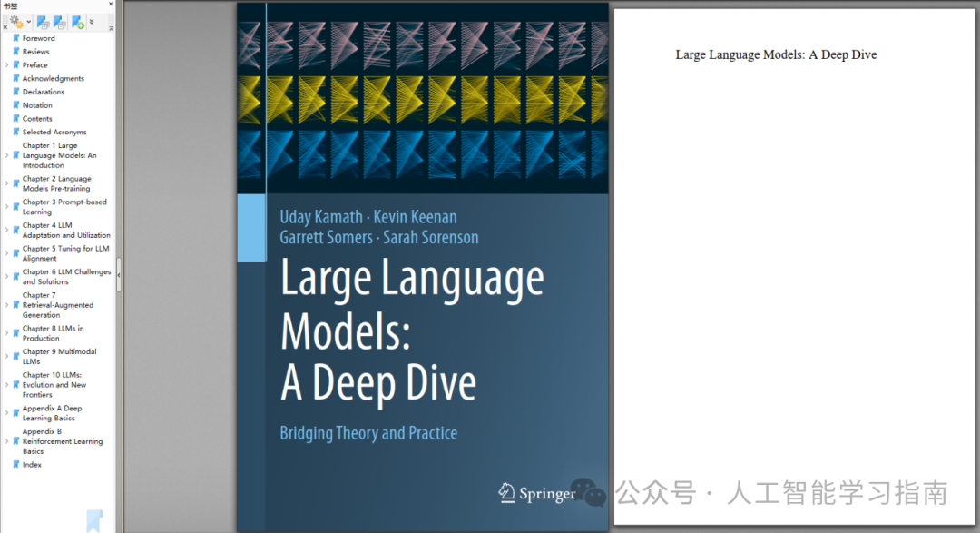Open Chapter 6 LLM Challenges and Solutions

coord(66,277)
